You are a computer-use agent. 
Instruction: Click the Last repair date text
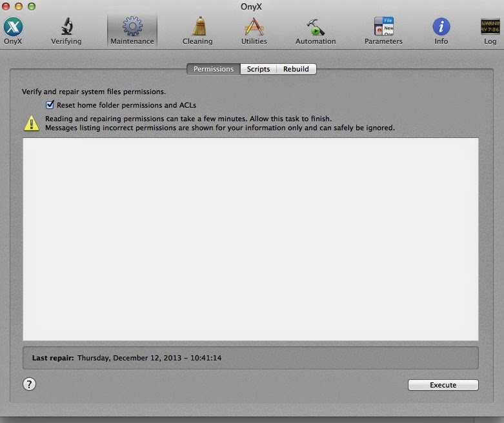click(x=150, y=358)
